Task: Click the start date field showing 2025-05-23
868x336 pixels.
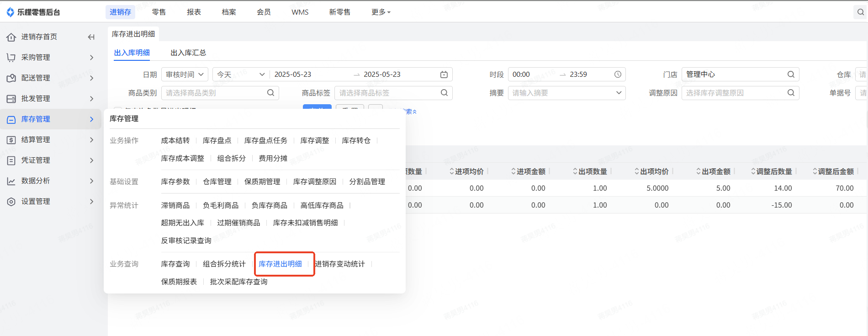Action: [x=293, y=75]
